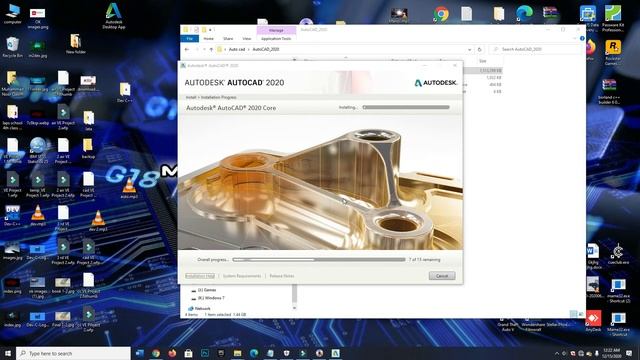Select the backup folder desktop icon
640x360 pixels.
[x=88, y=149]
